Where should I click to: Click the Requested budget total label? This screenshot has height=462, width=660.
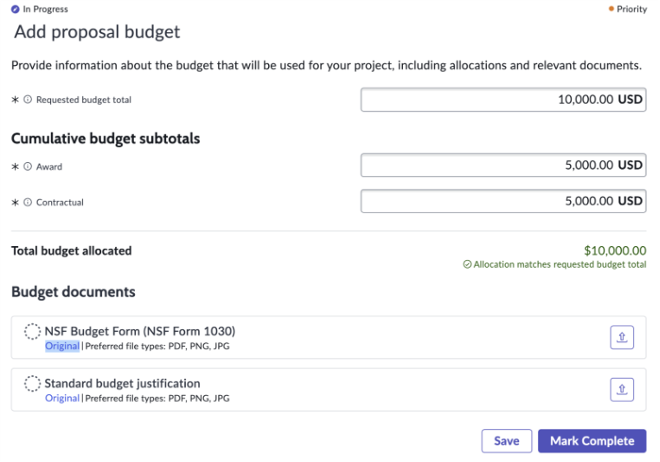tap(84, 100)
